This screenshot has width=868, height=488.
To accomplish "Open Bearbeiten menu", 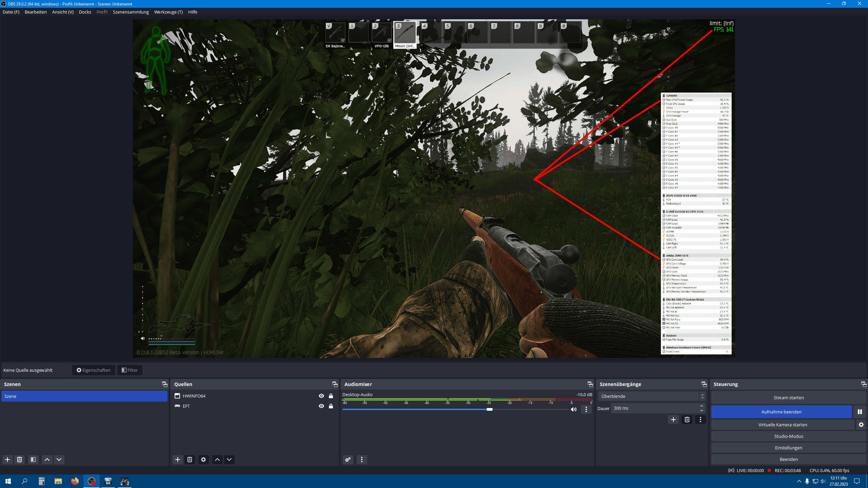I will (36, 12).
